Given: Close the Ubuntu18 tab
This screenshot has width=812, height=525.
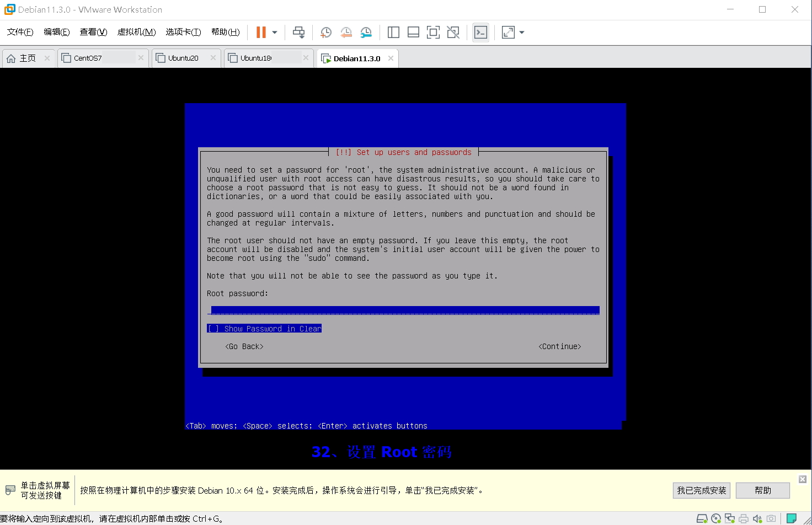Looking at the screenshot, I should pos(306,58).
